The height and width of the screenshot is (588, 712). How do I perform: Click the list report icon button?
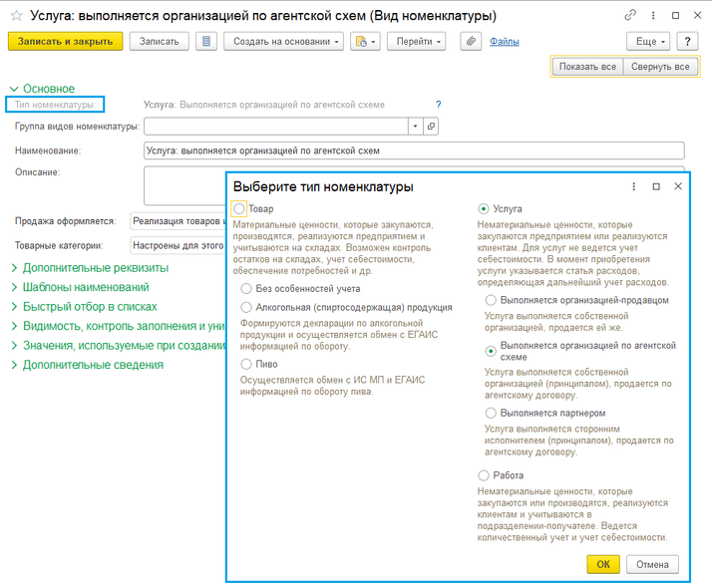(206, 41)
